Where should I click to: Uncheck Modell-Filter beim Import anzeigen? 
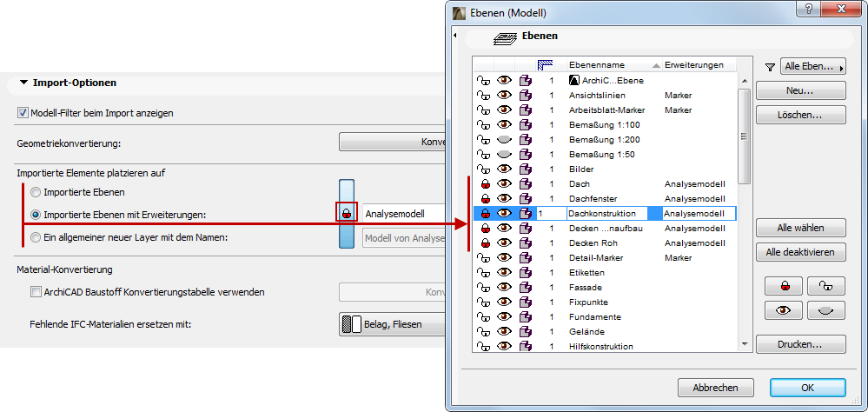click(23, 113)
